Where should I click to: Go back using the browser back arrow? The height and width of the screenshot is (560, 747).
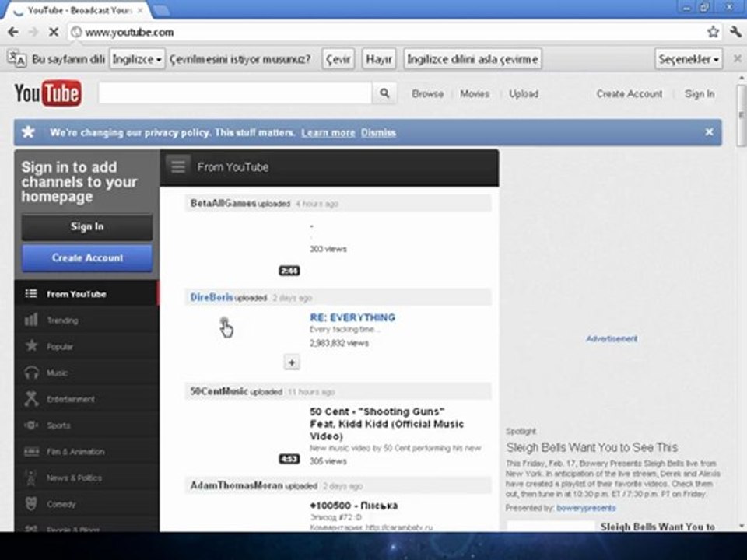click(13, 32)
